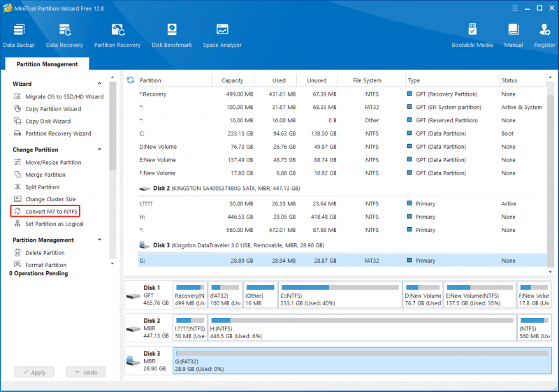
Task: Start the Disk Benchmark tool
Action: pos(172,35)
